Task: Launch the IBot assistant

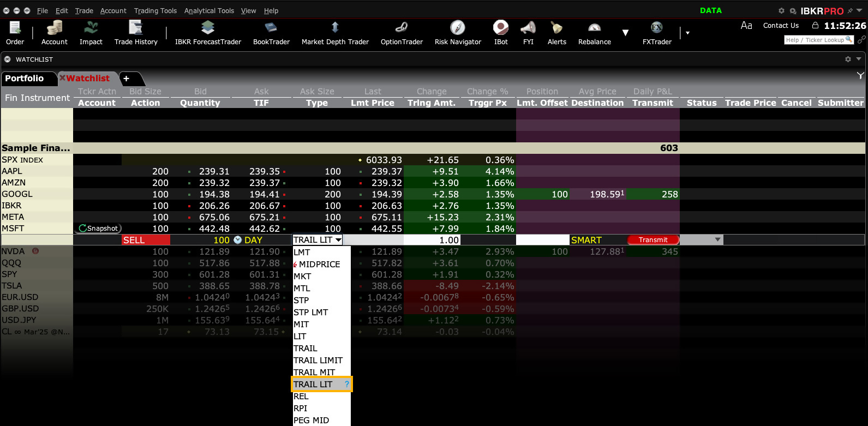Action: pos(500,33)
